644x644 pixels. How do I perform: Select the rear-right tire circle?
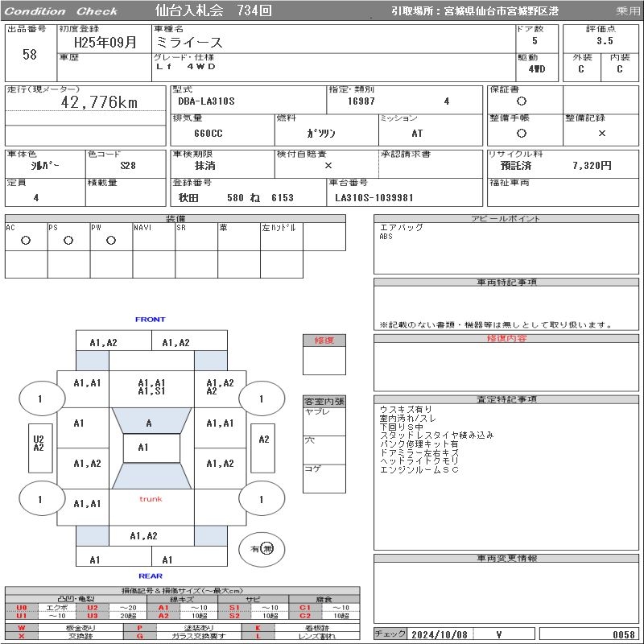point(261,500)
